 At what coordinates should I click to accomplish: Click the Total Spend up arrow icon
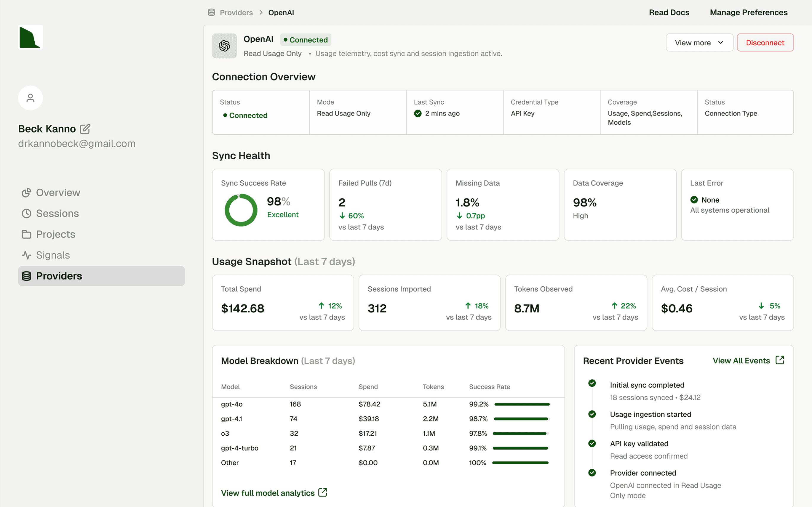point(322,306)
